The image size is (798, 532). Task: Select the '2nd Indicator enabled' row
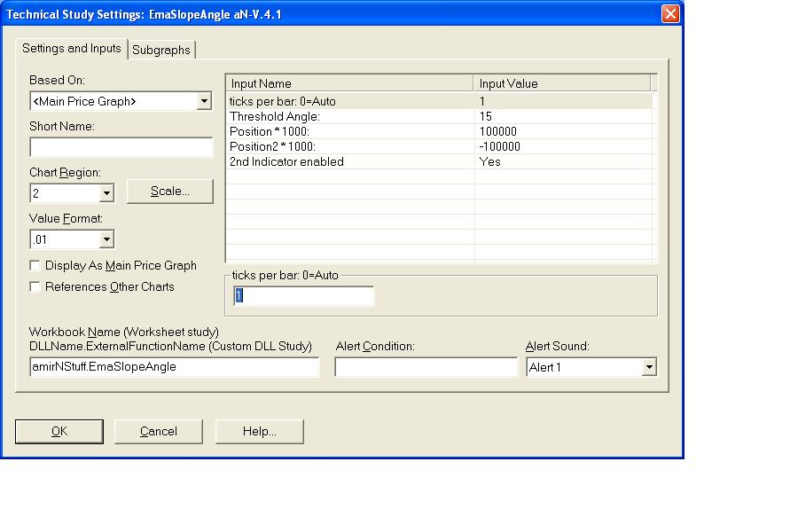440,162
